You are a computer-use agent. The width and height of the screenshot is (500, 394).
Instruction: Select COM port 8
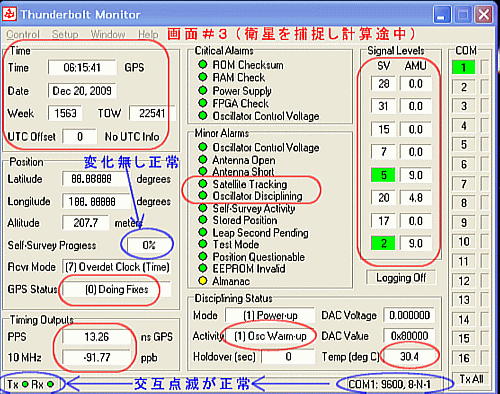(x=463, y=203)
